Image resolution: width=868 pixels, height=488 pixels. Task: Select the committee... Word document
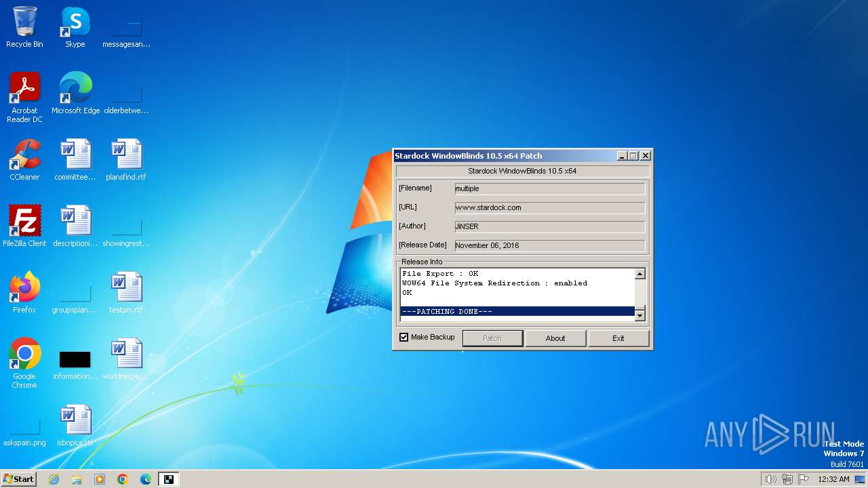click(75, 160)
